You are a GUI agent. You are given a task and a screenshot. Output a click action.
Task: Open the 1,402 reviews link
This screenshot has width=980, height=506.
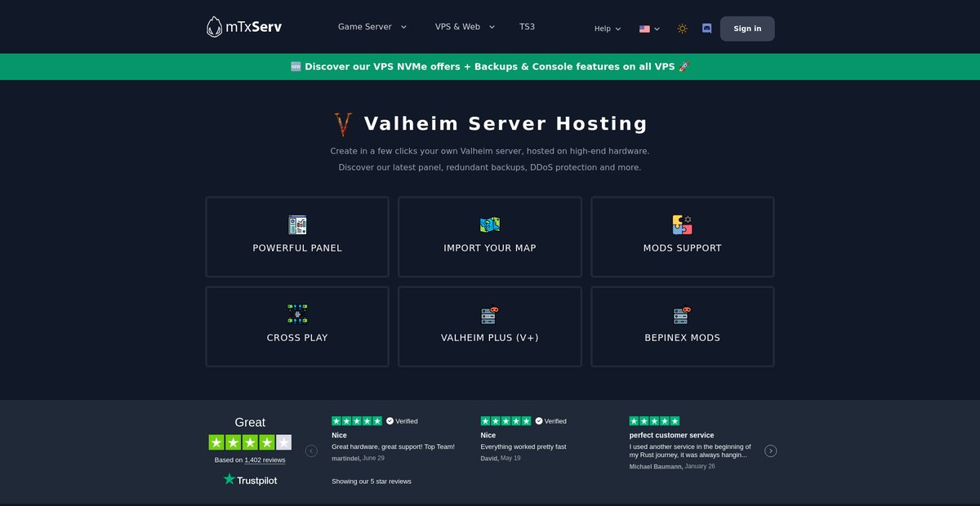click(x=265, y=460)
